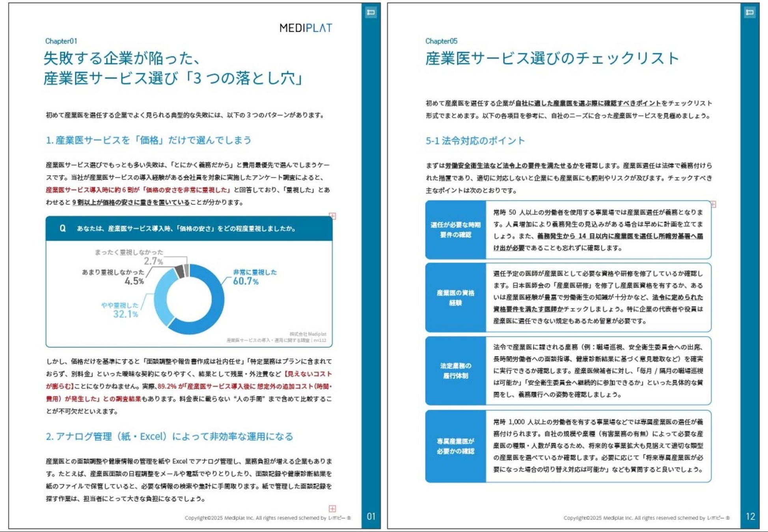Click the 5-1 法令対応のポイント heading
768x532 pixels.
tap(475, 141)
